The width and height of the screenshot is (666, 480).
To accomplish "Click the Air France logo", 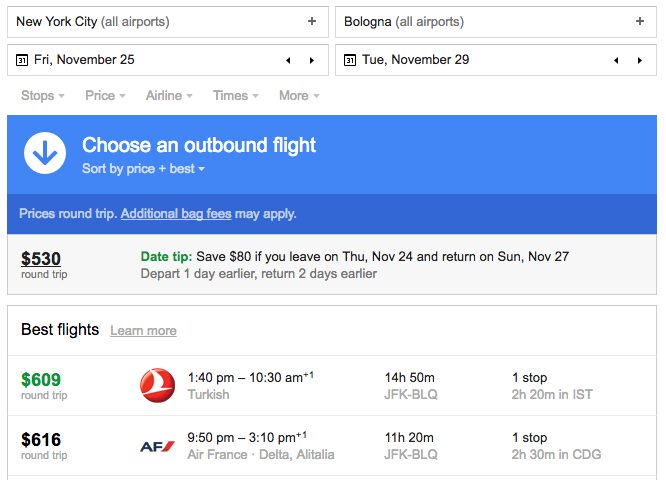I will click(158, 446).
